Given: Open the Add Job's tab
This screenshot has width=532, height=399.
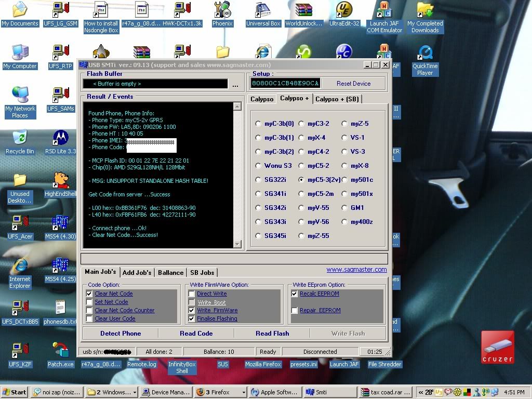Looking at the screenshot, I should pos(137,272).
